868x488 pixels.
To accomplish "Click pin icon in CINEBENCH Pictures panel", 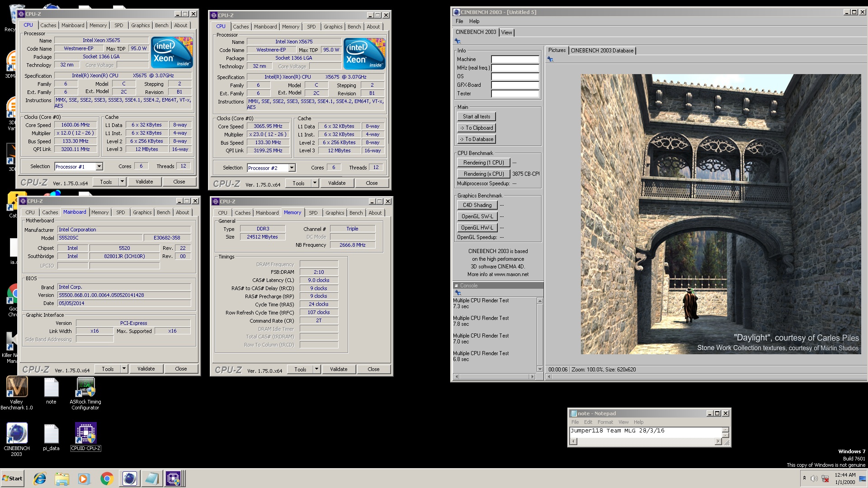I will 550,59.
